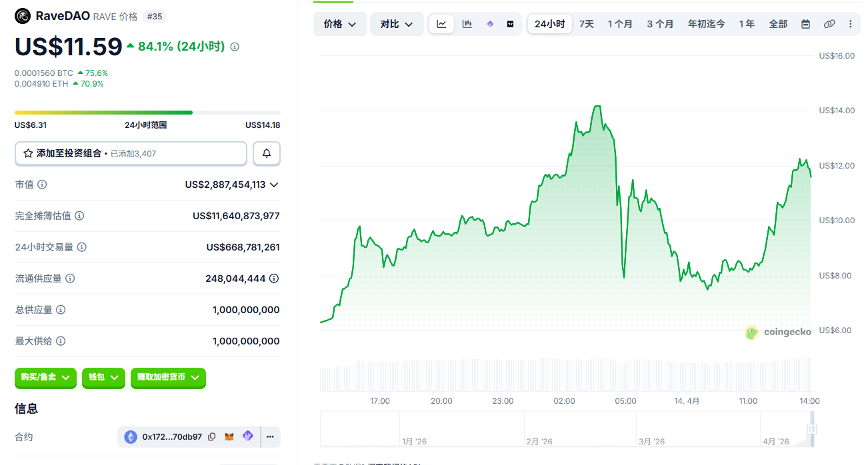The height and width of the screenshot is (465, 868).
Task: Switch to candlestick chart view
Action: (x=467, y=24)
